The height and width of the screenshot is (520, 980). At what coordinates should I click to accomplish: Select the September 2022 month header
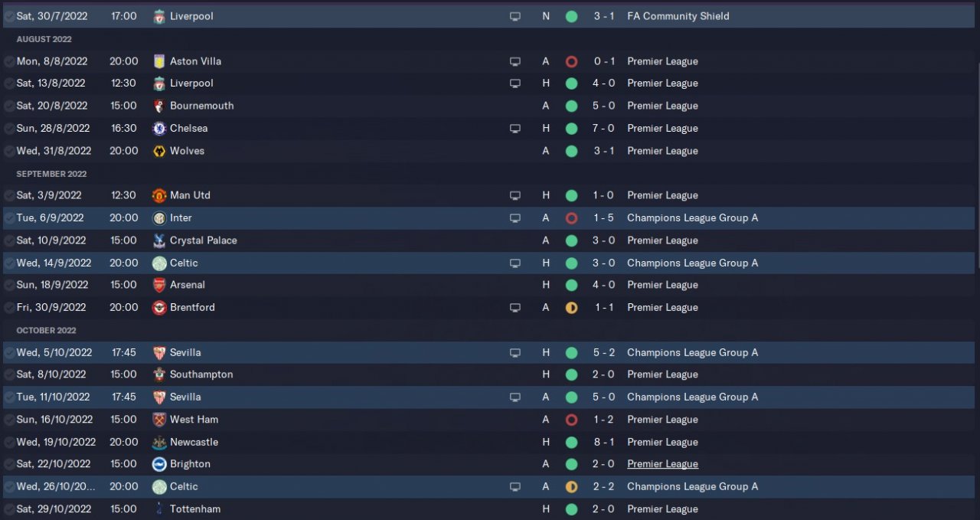(52, 174)
